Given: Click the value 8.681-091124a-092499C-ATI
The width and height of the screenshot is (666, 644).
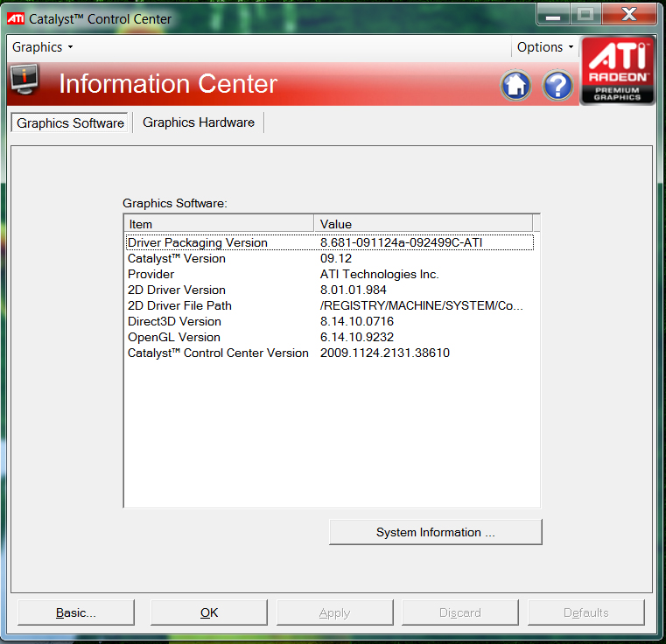Looking at the screenshot, I should pyautogui.click(x=401, y=242).
